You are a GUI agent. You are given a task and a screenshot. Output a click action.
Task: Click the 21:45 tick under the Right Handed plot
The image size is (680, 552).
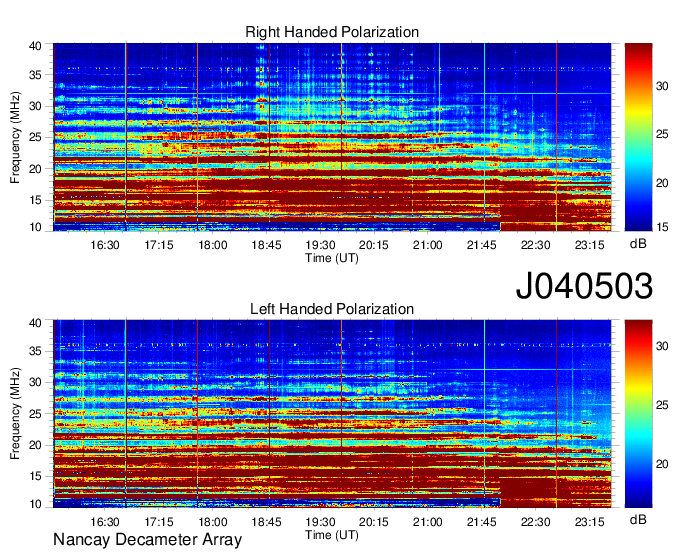(x=481, y=245)
